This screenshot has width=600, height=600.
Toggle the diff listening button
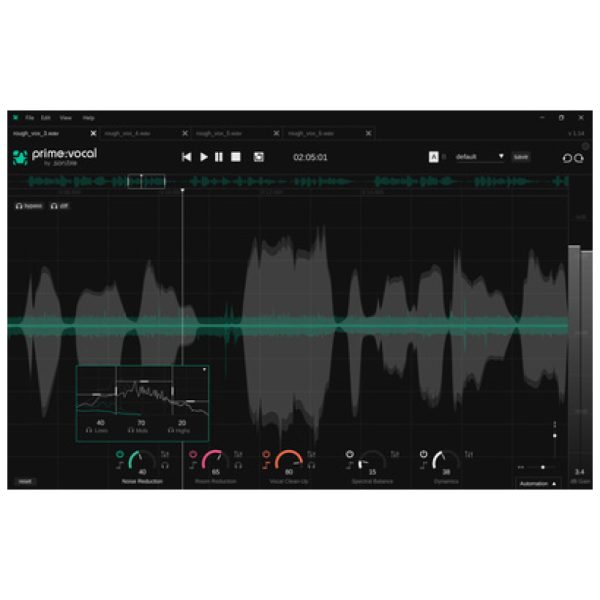point(60,205)
